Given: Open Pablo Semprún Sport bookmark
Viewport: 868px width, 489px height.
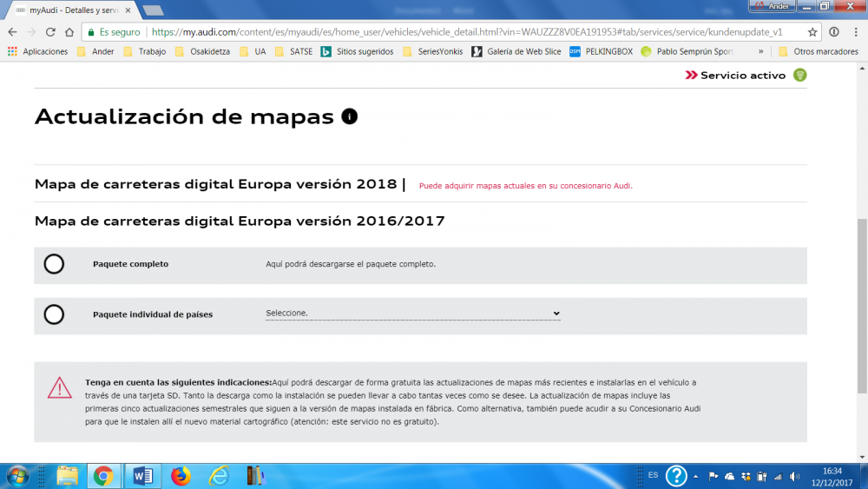Looking at the screenshot, I should coord(687,51).
